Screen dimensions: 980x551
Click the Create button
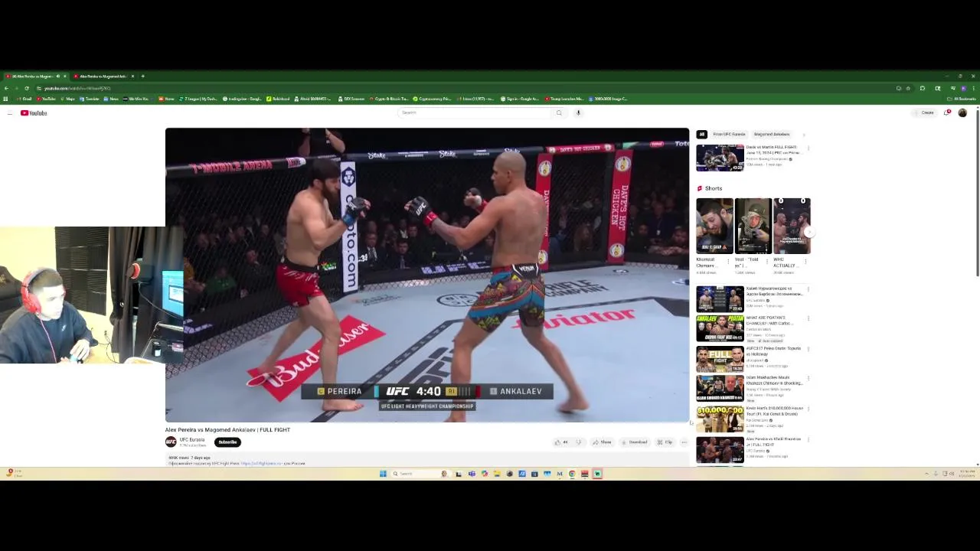click(x=925, y=112)
